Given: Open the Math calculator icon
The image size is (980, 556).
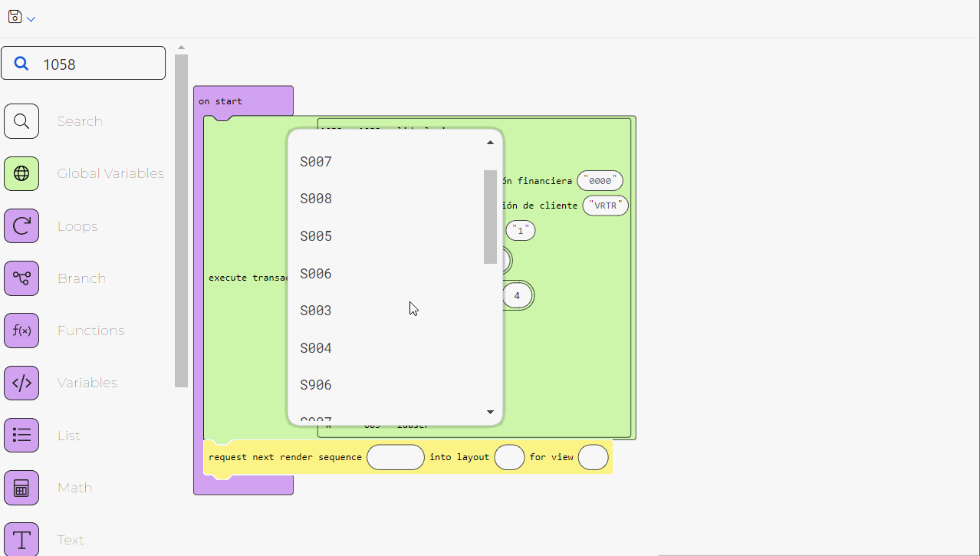Looking at the screenshot, I should (x=21, y=488).
